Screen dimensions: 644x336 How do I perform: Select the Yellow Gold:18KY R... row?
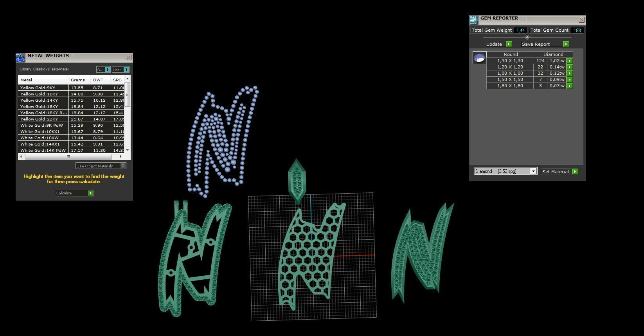71,113
